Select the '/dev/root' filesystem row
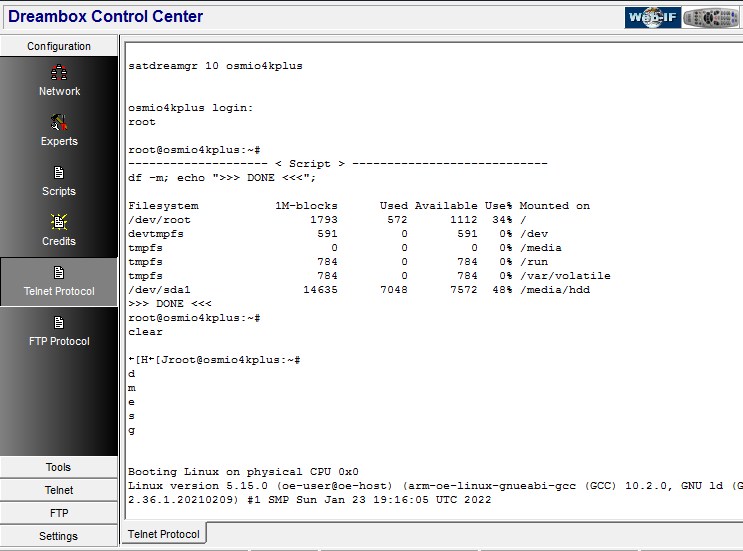The height and width of the screenshot is (551, 743). (x=327, y=220)
